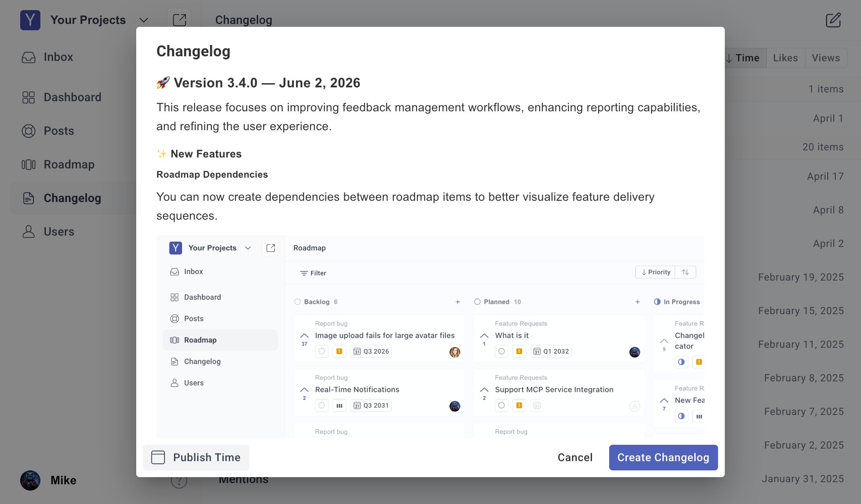Click the Inbox tray icon
This screenshot has height=504, width=861.
29,57
